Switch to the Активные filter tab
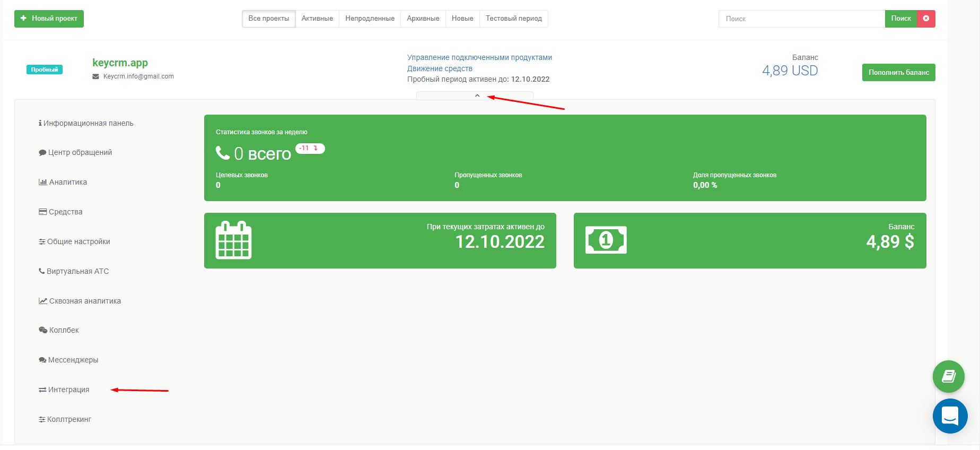This screenshot has width=980, height=450. click(317, 19)
